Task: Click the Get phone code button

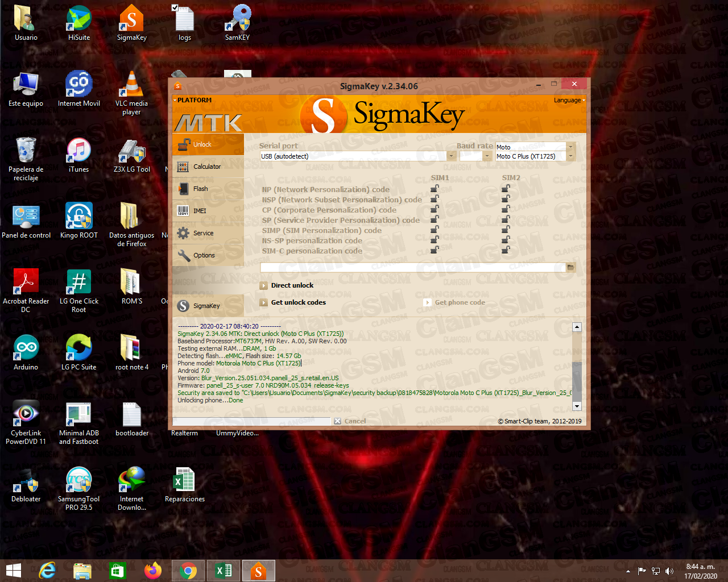Action: (x=454, y=302)
